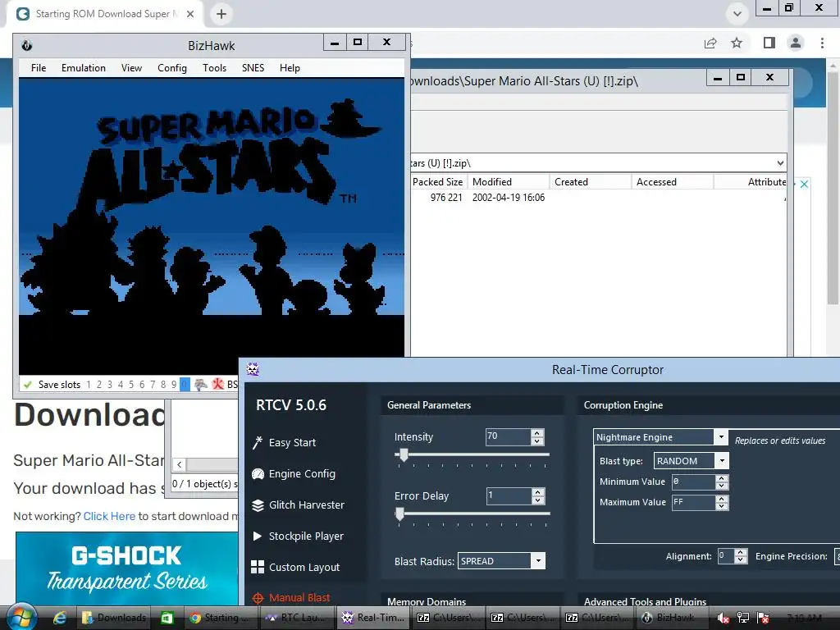
Task: Click the network tray icon
Action: coord(742,618)
